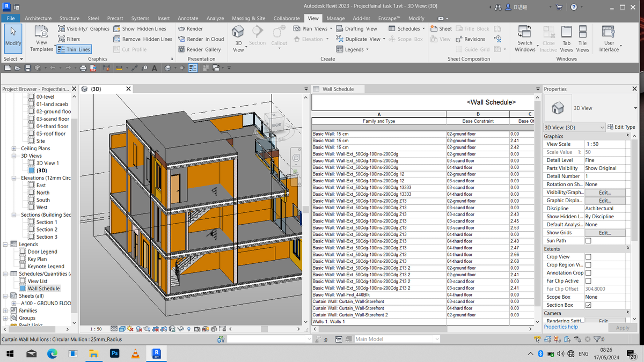Open the Properties help link
Image resolution: width=644 pixels, height=362 pixels.
coord(561,327)
